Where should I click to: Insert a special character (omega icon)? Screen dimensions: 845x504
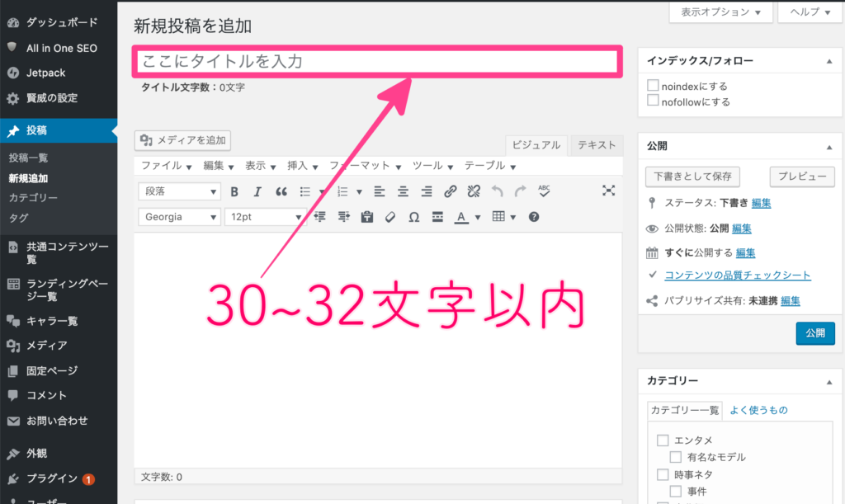click(414, 217)
